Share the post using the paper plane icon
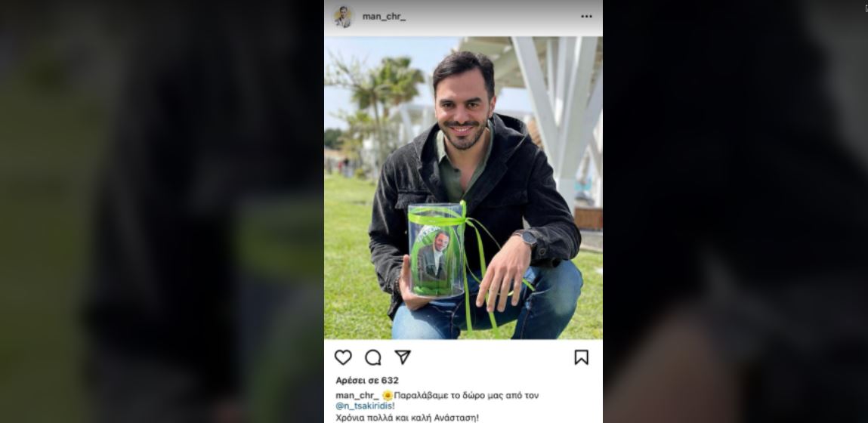This screenshot has width=868, height=423. [x=403, y=357]
